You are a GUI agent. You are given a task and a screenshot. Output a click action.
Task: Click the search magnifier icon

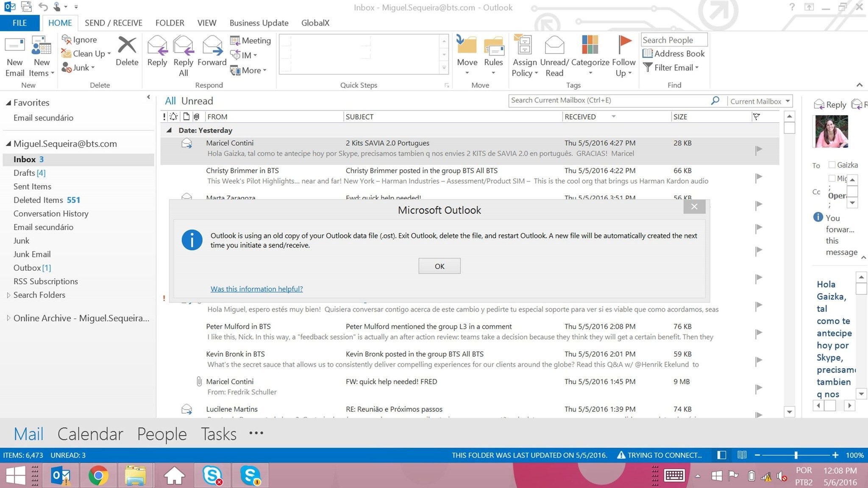click(x=715, y=100)
